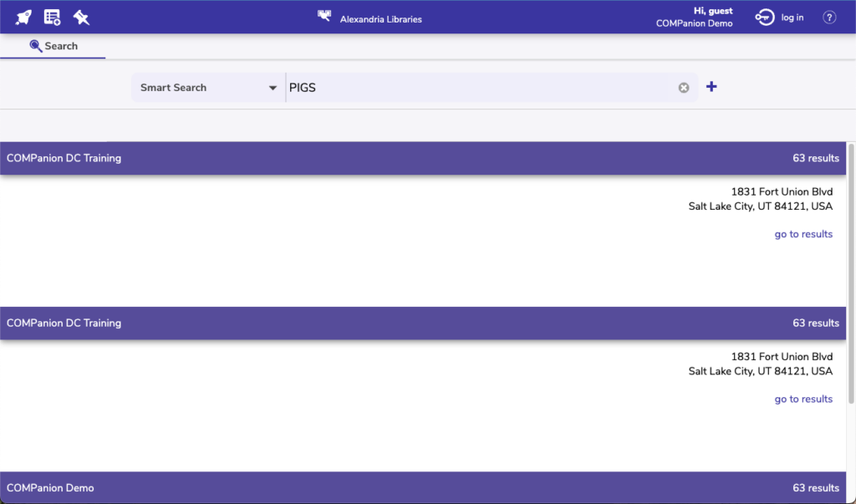The image size is (856, 504).
Task: Go to results for second COMPanion DC Training
Action: point(803,399)
